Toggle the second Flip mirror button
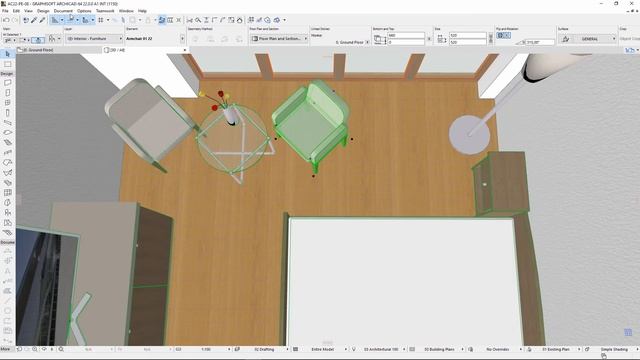This screenshot has width=640, height=360. coord(507,36)
